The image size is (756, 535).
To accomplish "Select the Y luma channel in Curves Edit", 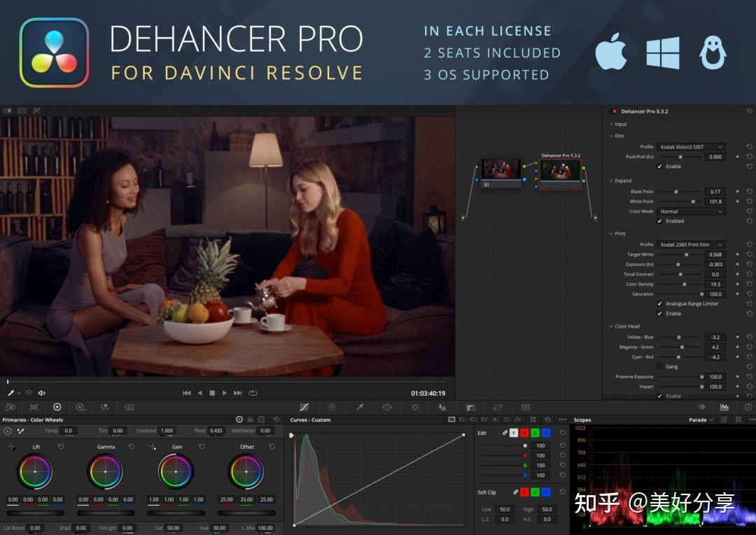I will [x=514, y=433].
